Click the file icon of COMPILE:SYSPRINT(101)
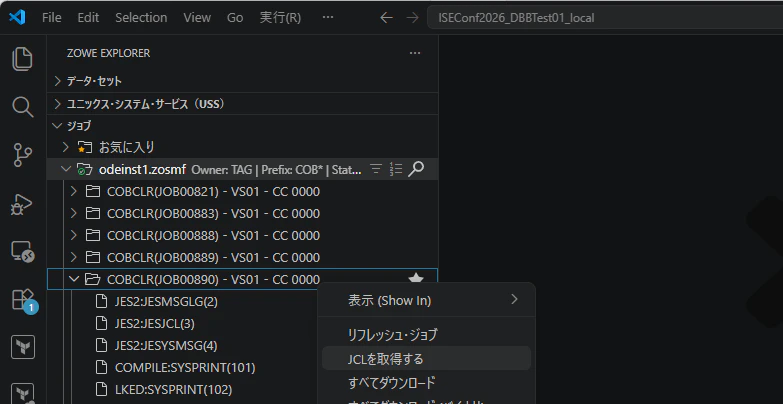 [x=101, y=368]
